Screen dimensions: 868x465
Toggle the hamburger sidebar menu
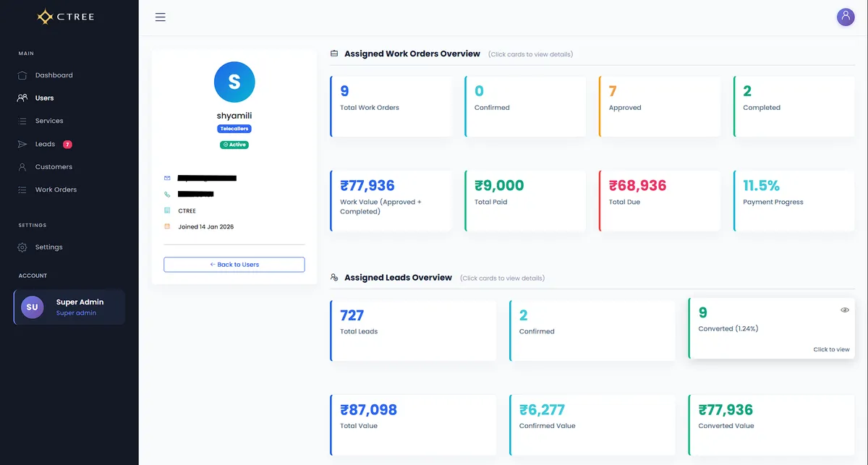(161, 17)
